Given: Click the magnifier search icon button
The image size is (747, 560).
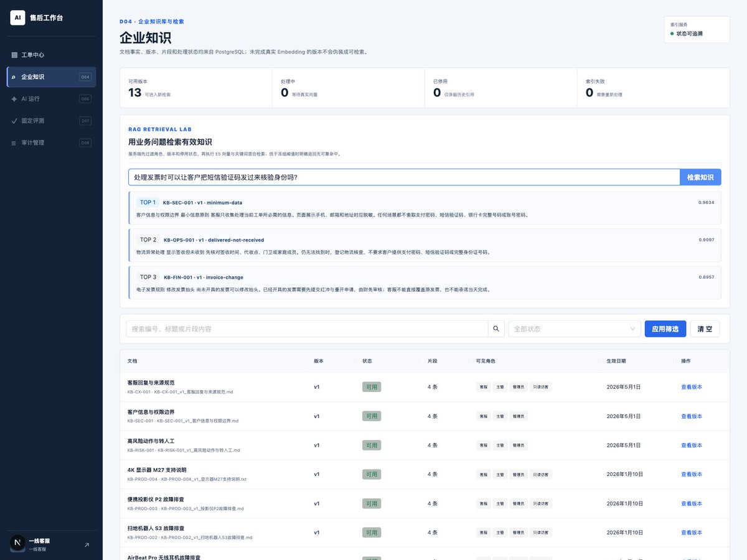Looking at the screenshot, I should (x=496, y=329).
